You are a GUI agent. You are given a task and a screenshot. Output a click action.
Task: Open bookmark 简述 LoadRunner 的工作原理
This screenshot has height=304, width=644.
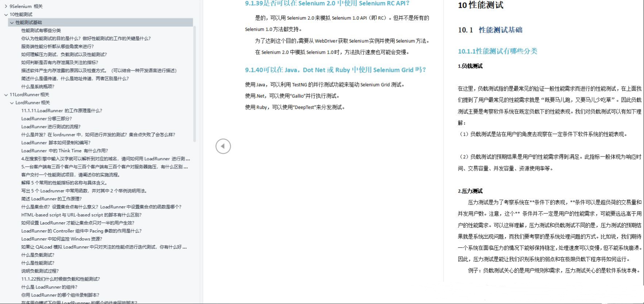pos(51,199)
